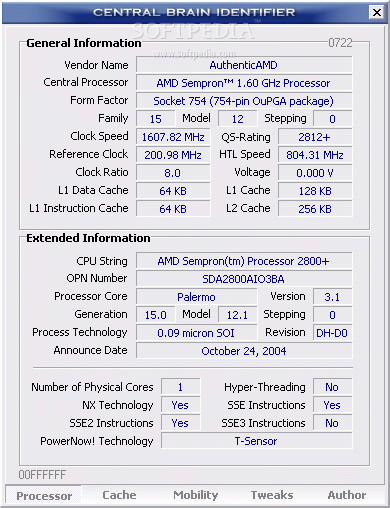Click the QS-Rating value 2812+
This screenshot has height=508, width=390.
[x=315, y=137]
